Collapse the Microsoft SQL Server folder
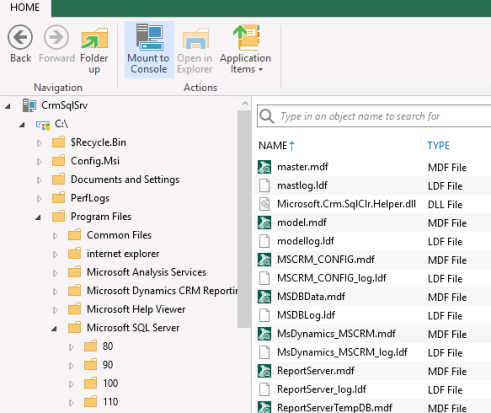 pyautogui.click(x=54, y=329)
